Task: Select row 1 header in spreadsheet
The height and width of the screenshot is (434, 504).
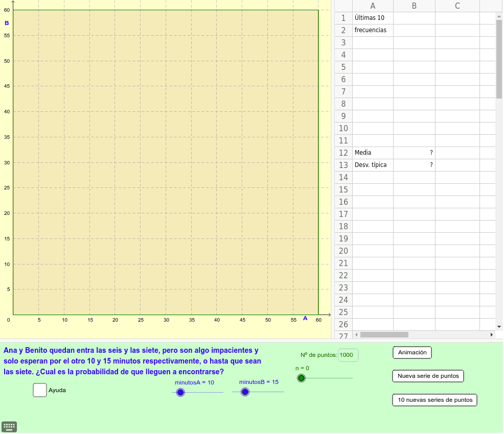Action: (343, 18)
